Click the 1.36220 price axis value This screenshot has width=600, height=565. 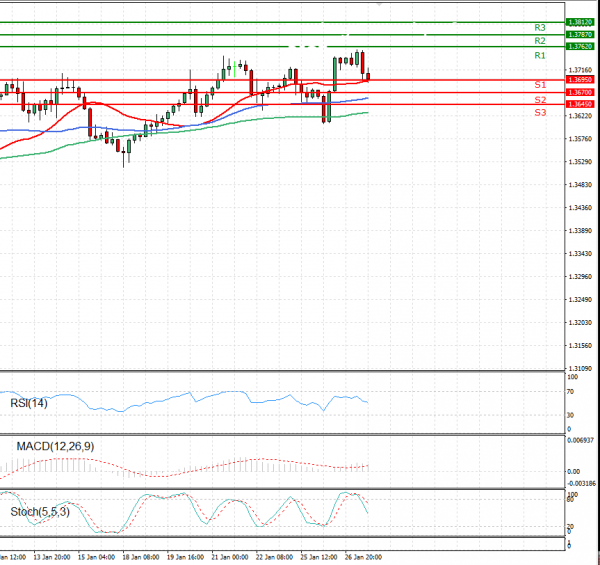tap(580, 116)
